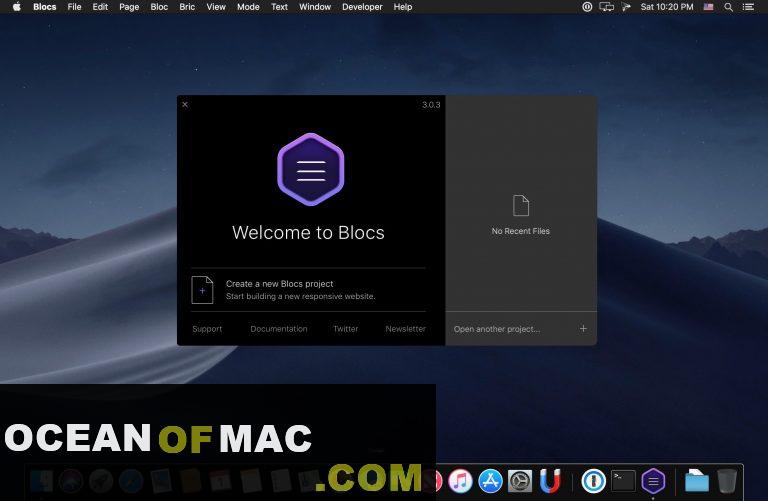Open the Trash in the Dock
The width and height of the screenshot is (768, 501).
point(727,481)
